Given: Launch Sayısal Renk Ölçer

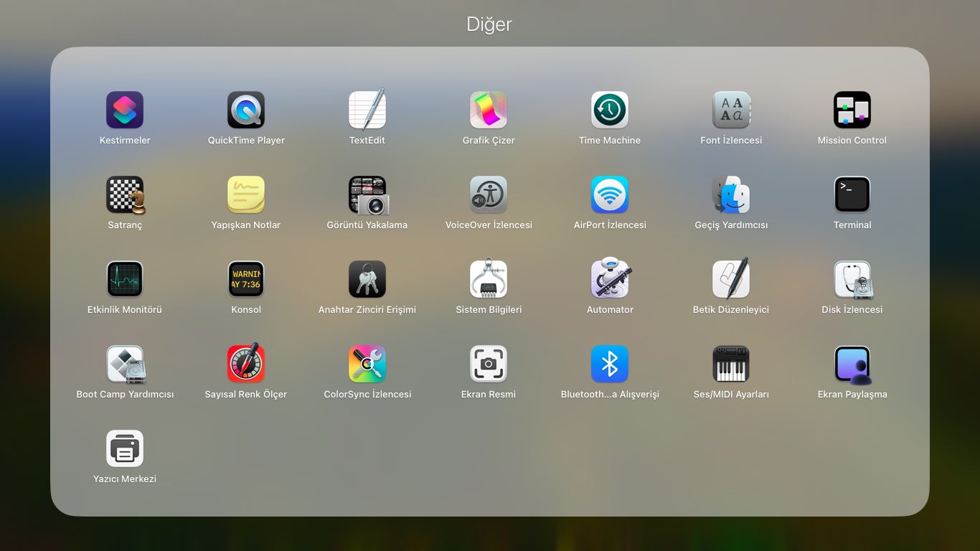Looking at the screenshot, I should coord(246,364).
